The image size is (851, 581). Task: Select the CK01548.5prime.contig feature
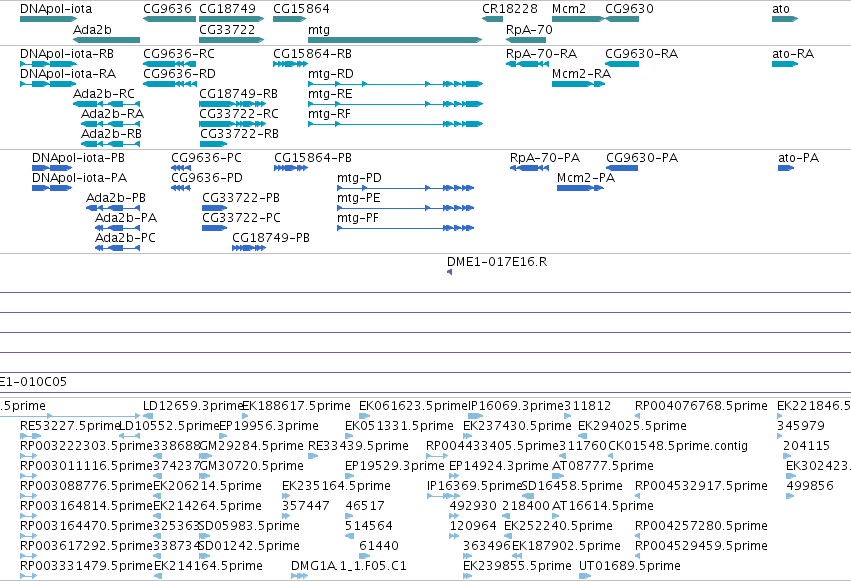[x=613, y=456]
